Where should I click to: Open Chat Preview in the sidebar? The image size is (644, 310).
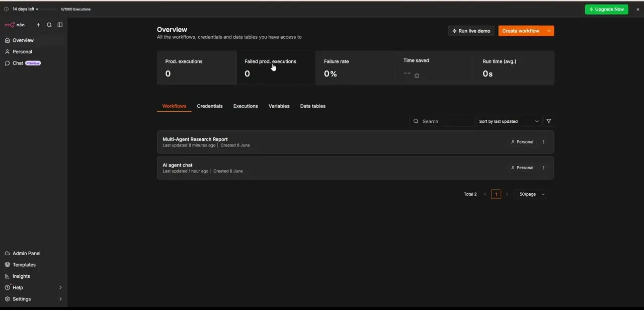(34, 63)
